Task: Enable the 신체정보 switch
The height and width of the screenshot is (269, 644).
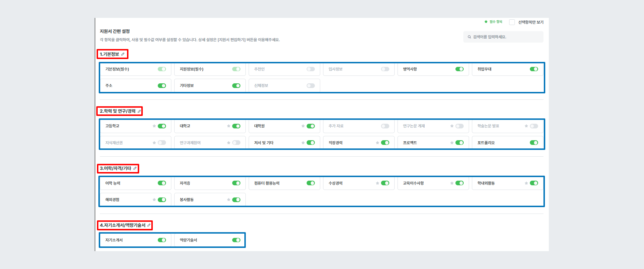Action: [x=311, y=85]
